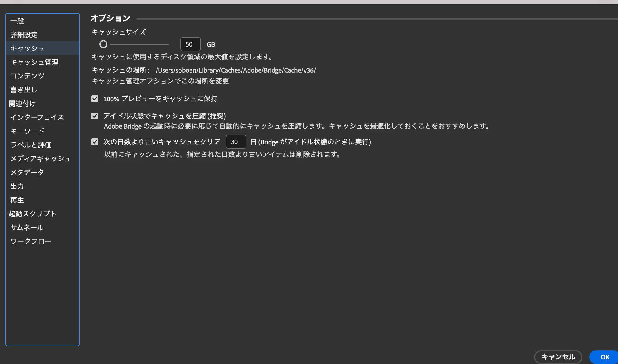Image resolution: width=618 pixels, height=364 pixels.
Task: Open the コンテンツ category
Action: point(27,76)
